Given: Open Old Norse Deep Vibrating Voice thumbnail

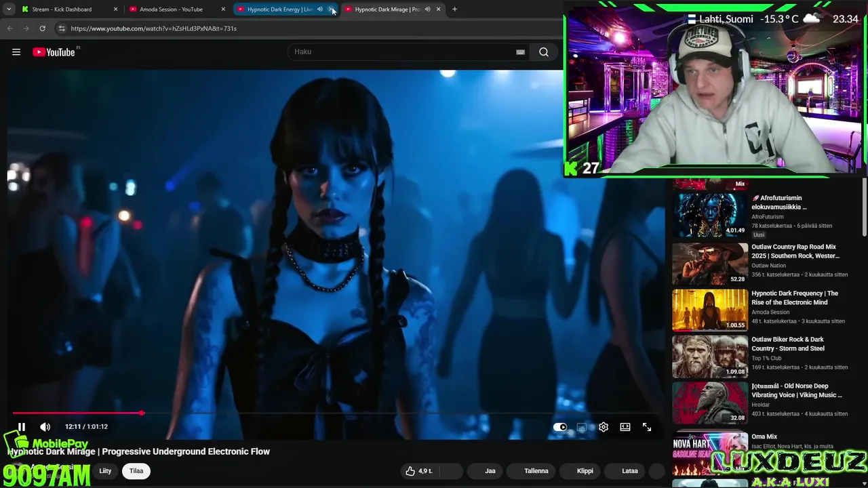Looking at the screenshot, I should pyautogui.click(x=709, y=403).
